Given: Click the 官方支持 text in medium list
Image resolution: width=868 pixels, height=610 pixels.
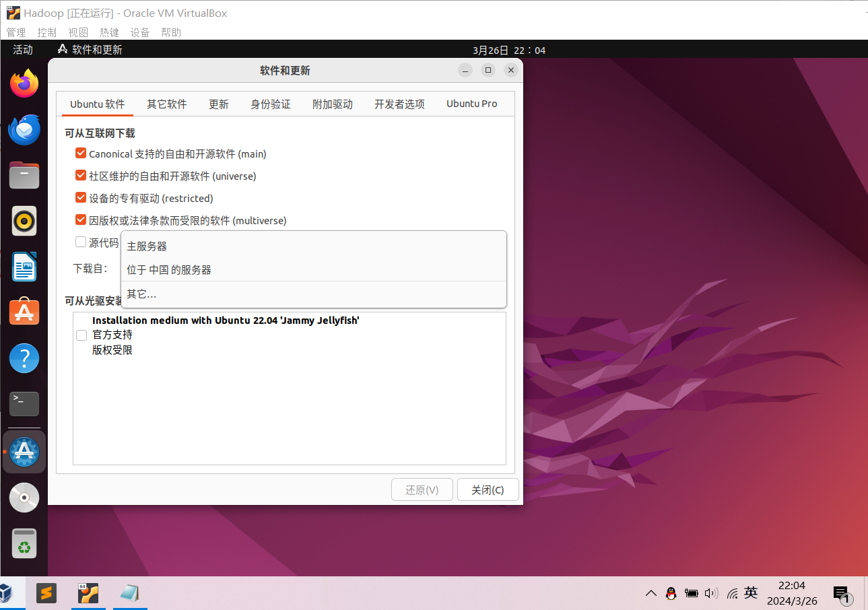Looking at the screenshot, I should point(112,335).
